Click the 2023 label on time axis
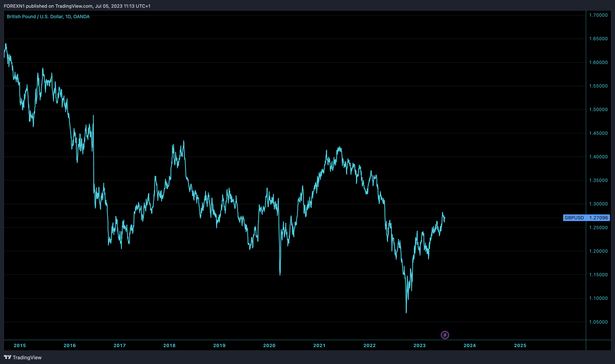Viewport: 615px width, 364px height. (x=420, y=345)
